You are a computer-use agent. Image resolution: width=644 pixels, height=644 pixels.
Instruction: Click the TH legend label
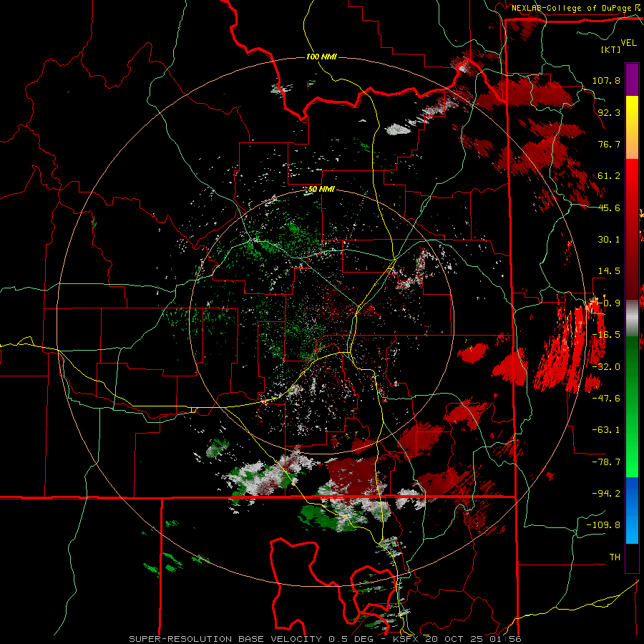615,557
